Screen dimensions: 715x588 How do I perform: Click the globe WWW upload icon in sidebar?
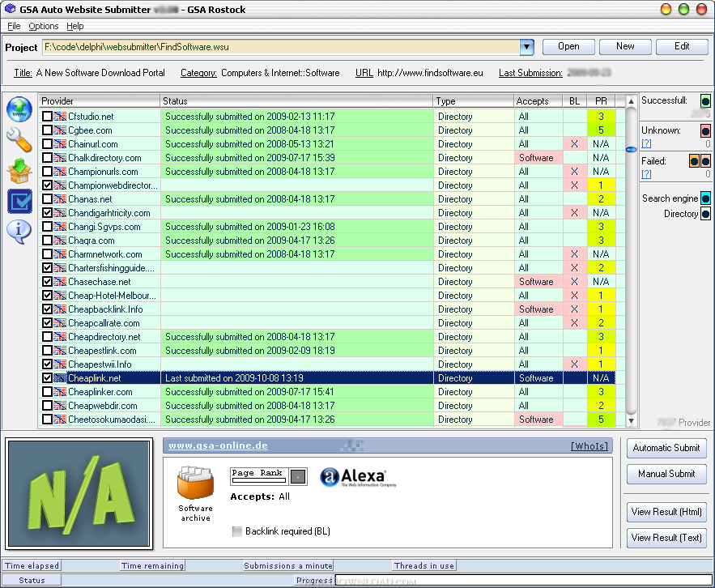pyautogui.click(x=19, y=109)
